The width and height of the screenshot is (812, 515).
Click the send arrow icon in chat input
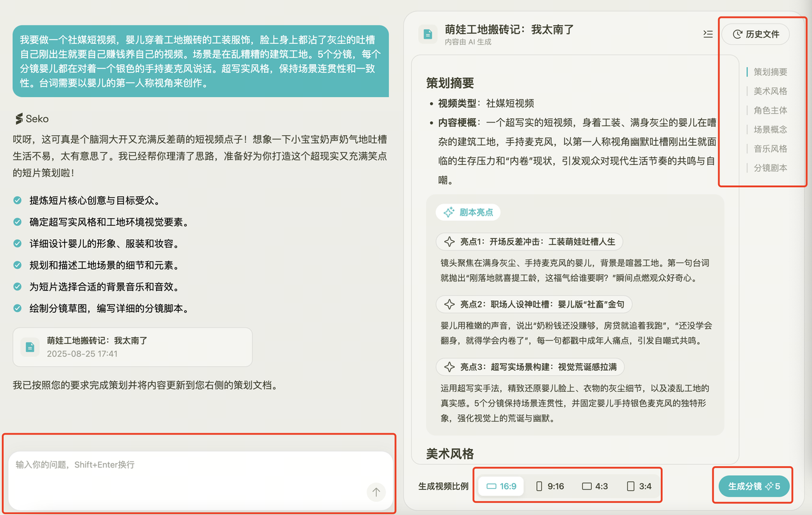(376, 492)
